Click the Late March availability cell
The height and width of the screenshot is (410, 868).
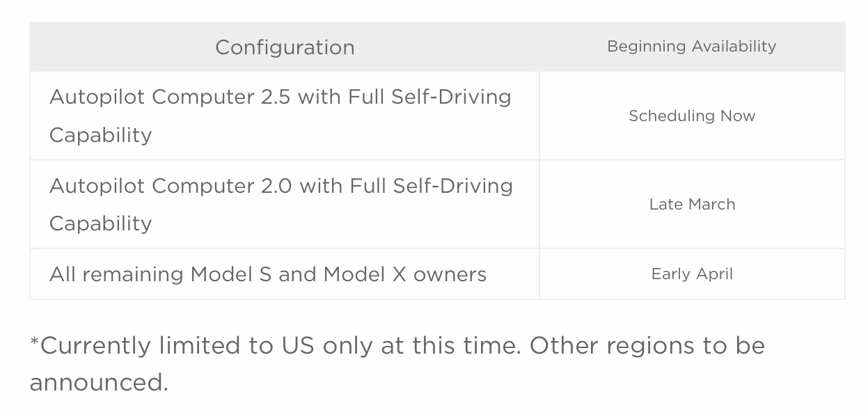click(x=692, y=204)
